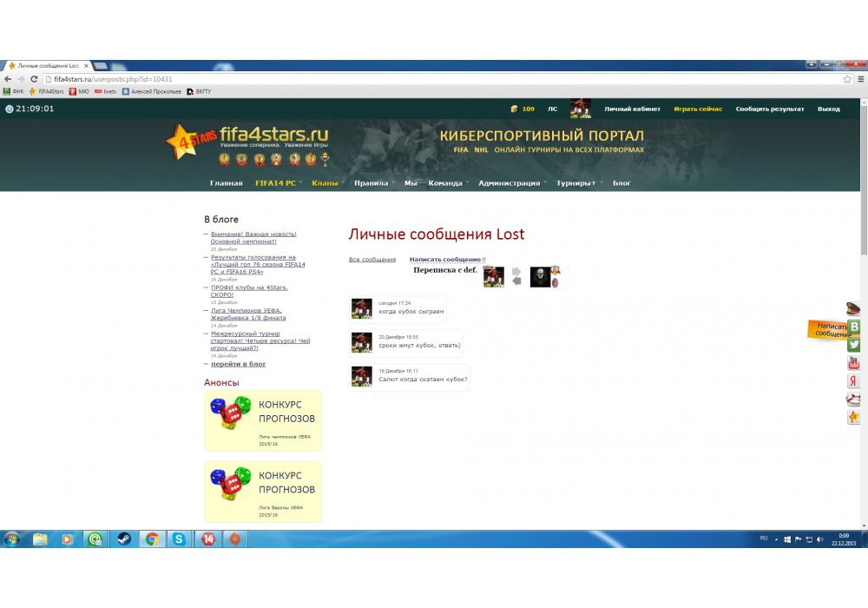
Task: Click the user avatar in top bar
Action: coord(580,109)
